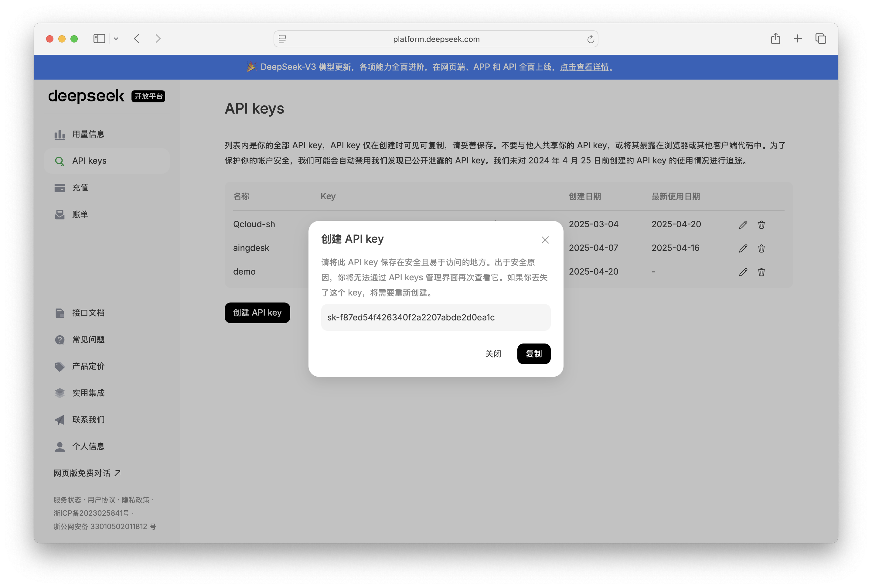This screenshot has height=588, width=872.
Task: Dismiss the 创建 API key dialog via X
Action: pos(545,240)
